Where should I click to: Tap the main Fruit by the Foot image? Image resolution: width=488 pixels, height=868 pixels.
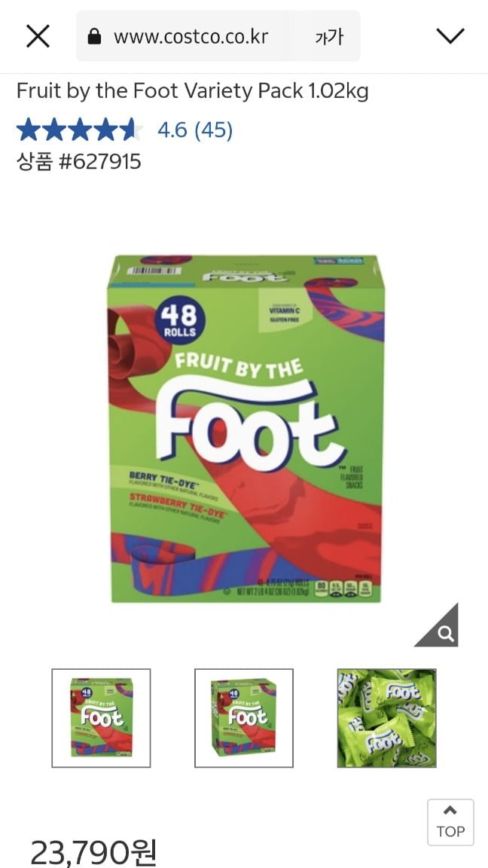[246, 429]
